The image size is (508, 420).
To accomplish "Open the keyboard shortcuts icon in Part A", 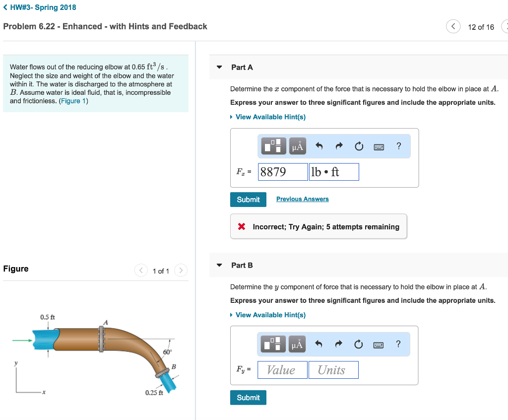I will coord(379,146).
